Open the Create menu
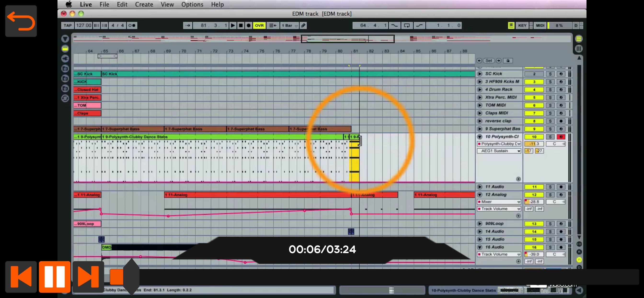The width and height of the screenshot is (644, 298). 144,5
